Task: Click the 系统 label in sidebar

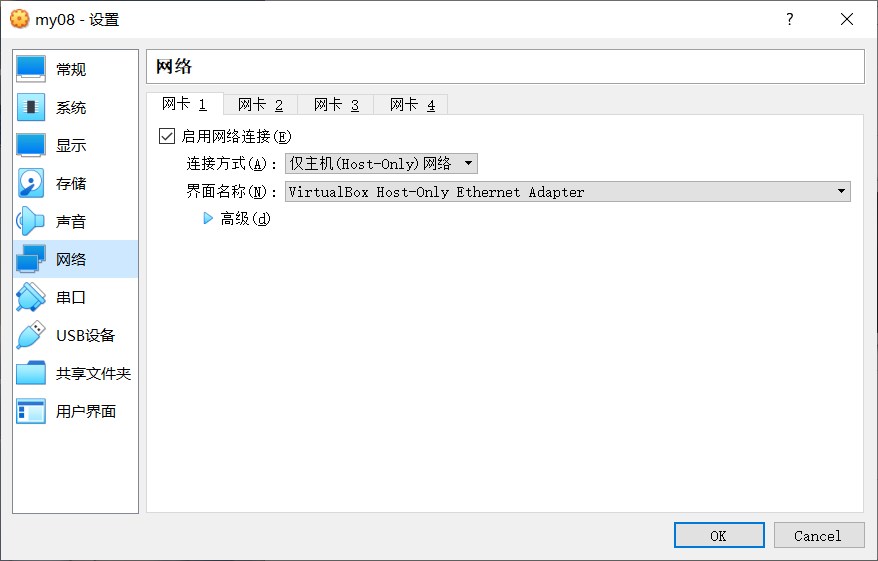Action: click(x=71, y=107)
